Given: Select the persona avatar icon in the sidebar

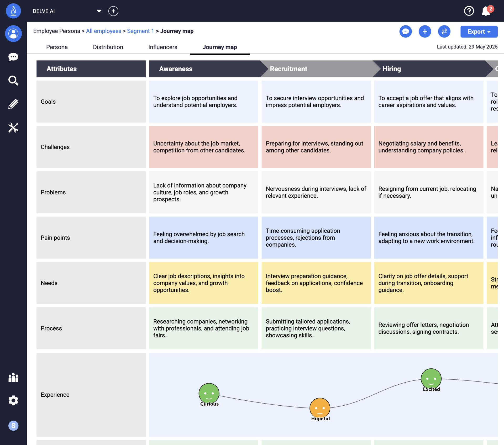Looking at the screenshot, I should coord(13,34).
